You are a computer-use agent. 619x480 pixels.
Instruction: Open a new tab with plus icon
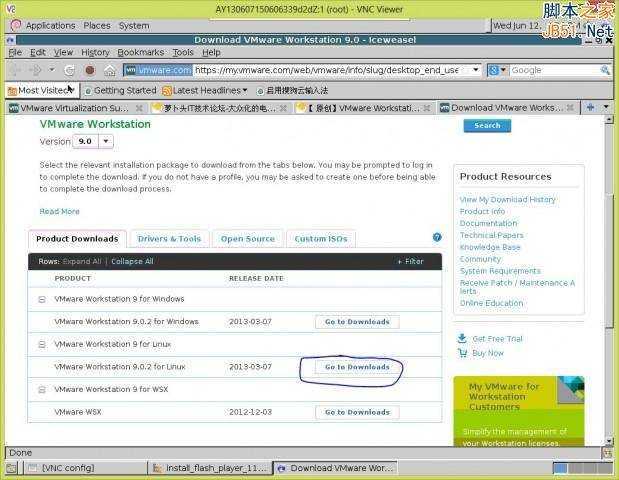coord(591,107)
